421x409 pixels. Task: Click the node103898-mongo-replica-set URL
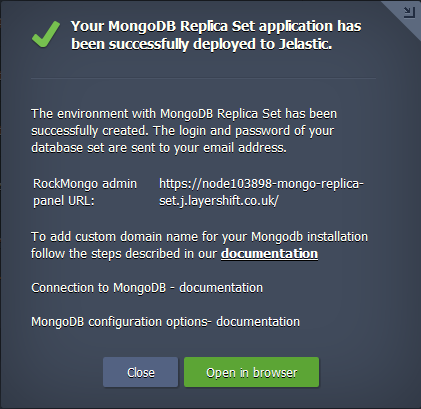tap(261, 192)
